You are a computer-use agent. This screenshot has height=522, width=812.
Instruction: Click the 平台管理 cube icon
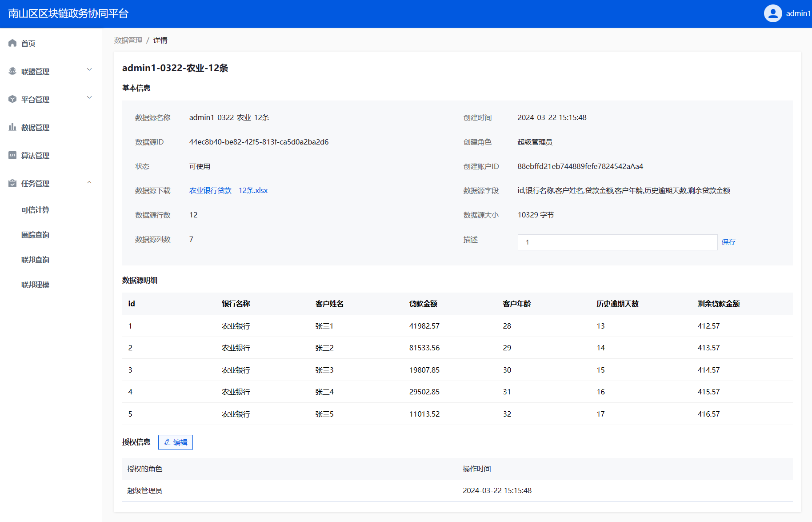click(12, 99)
